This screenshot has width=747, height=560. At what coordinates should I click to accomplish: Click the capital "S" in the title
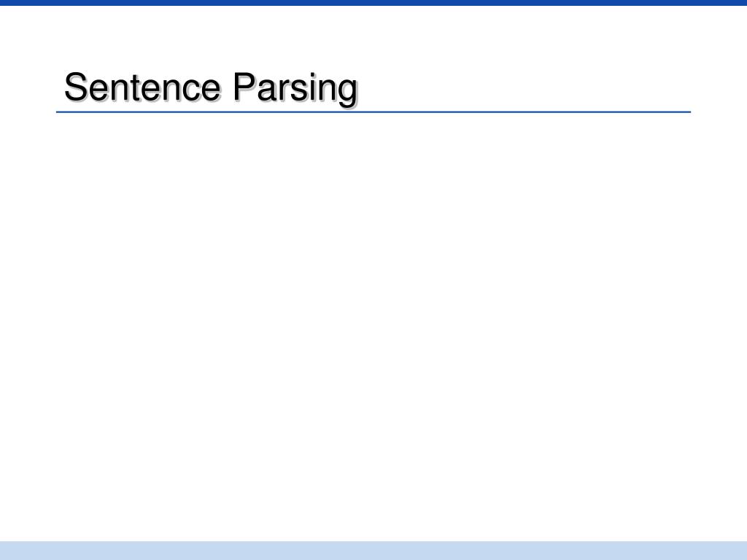[x=76, y=87]
